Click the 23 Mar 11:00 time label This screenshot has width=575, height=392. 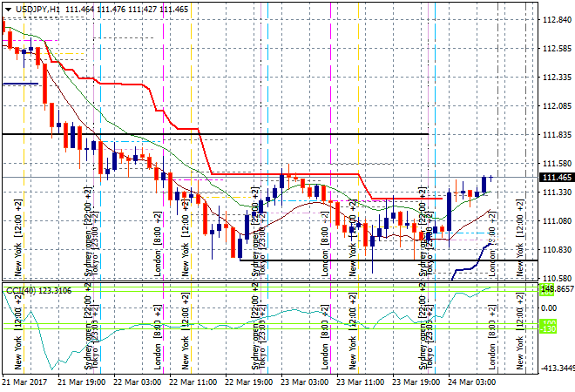360,382
